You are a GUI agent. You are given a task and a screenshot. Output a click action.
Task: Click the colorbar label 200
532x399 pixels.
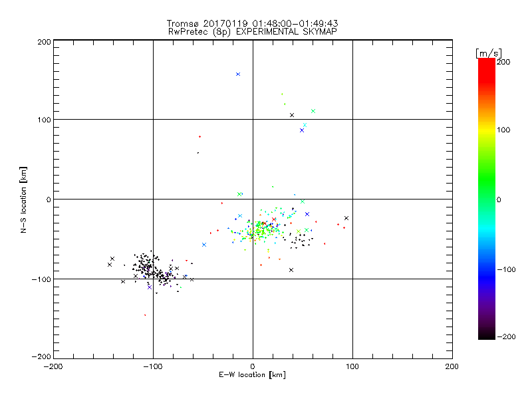point(503,62)
